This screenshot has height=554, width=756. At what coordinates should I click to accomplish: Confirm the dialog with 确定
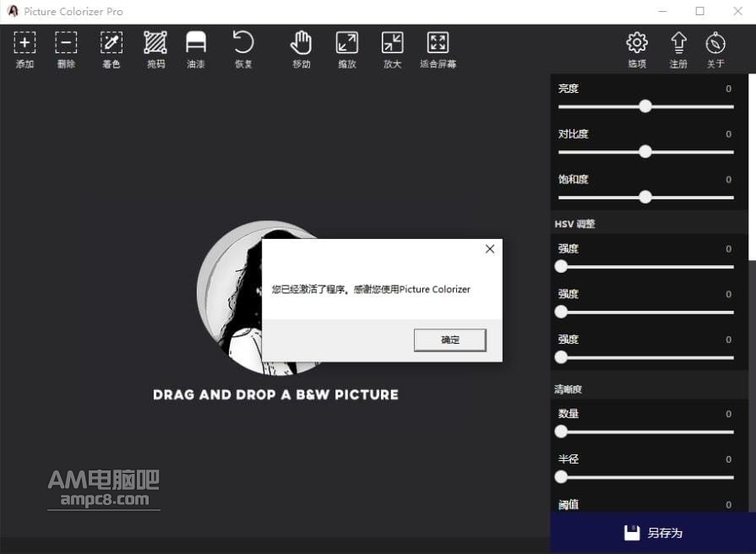[450, 340]
